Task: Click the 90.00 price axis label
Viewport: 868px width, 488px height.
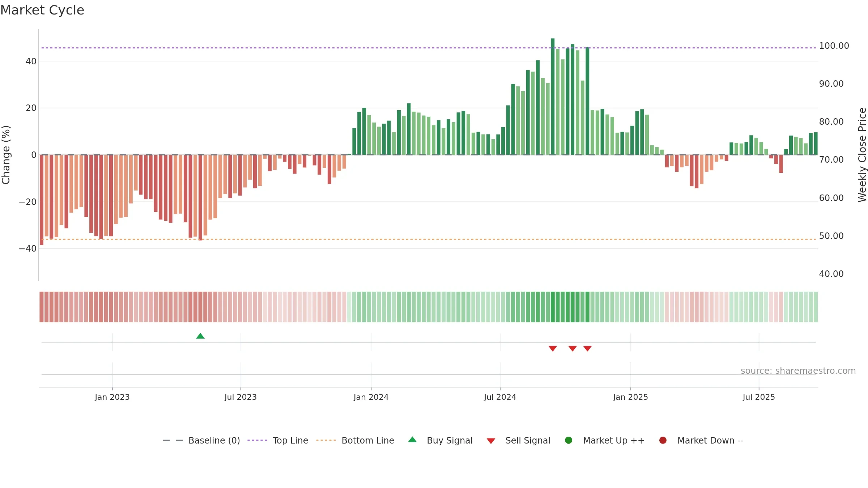Action: [831, 84]
